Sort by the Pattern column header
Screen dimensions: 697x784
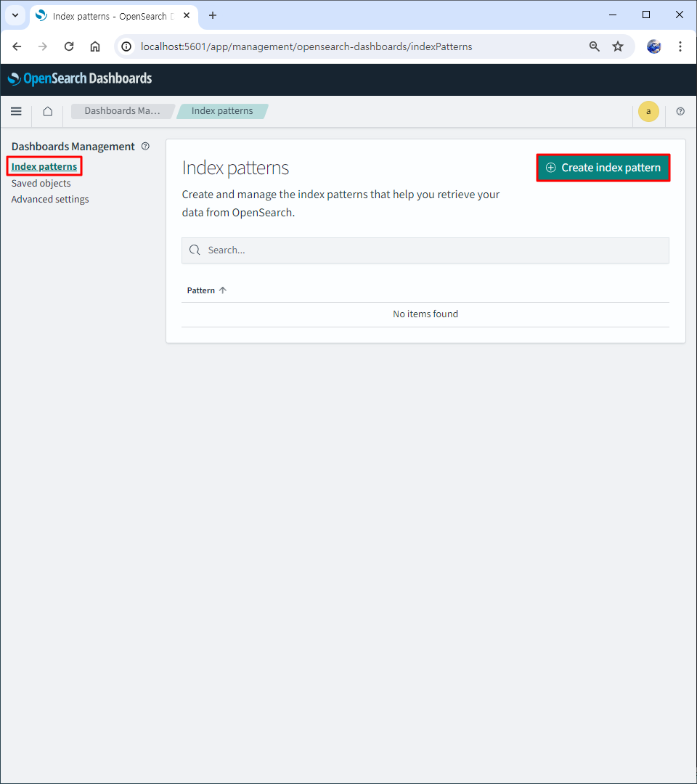click(x=206, y=290)
